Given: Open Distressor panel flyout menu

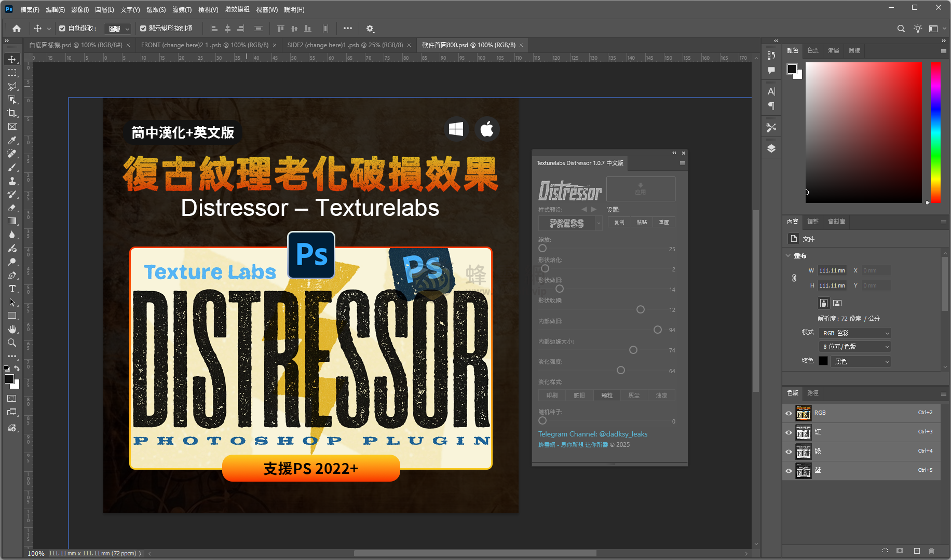Looking at the screenshot, I should click(682, 163).
